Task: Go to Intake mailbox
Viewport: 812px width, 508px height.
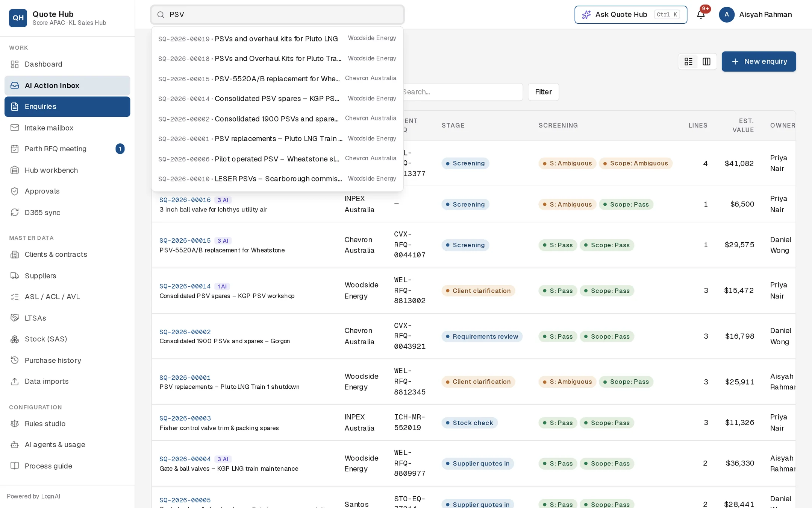Action: 67,128
